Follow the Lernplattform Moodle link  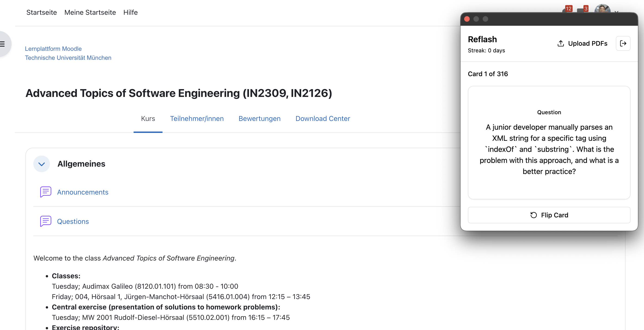pos(53,49)
